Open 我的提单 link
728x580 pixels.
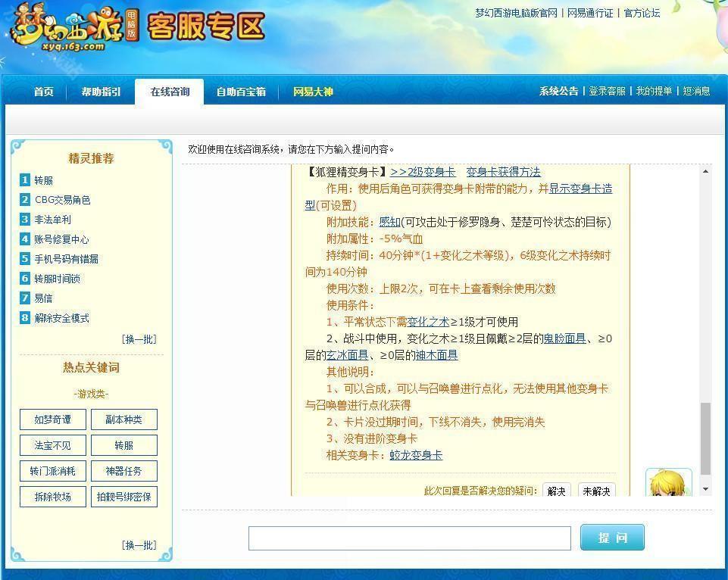point(654,91)
